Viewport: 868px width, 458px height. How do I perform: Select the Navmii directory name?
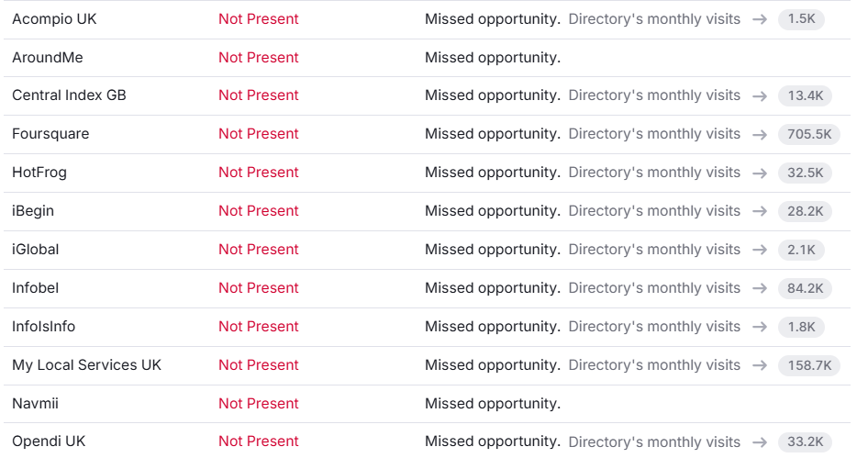point(35,404)
